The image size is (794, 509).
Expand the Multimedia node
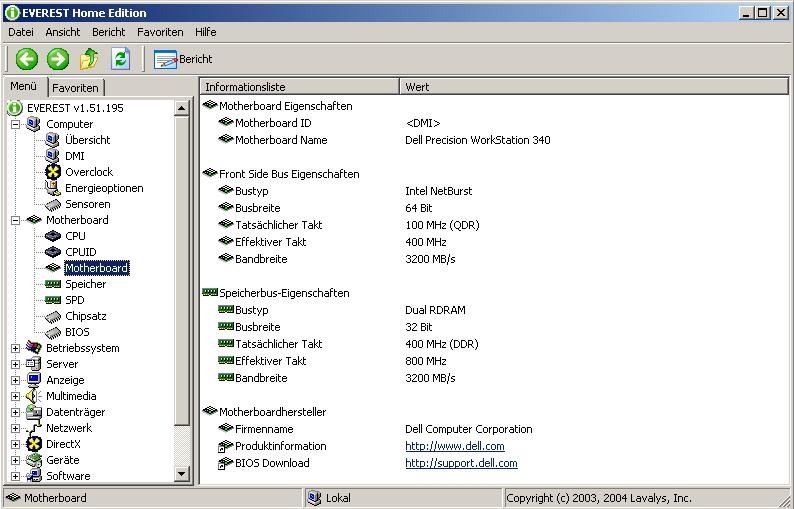[15, 397]
